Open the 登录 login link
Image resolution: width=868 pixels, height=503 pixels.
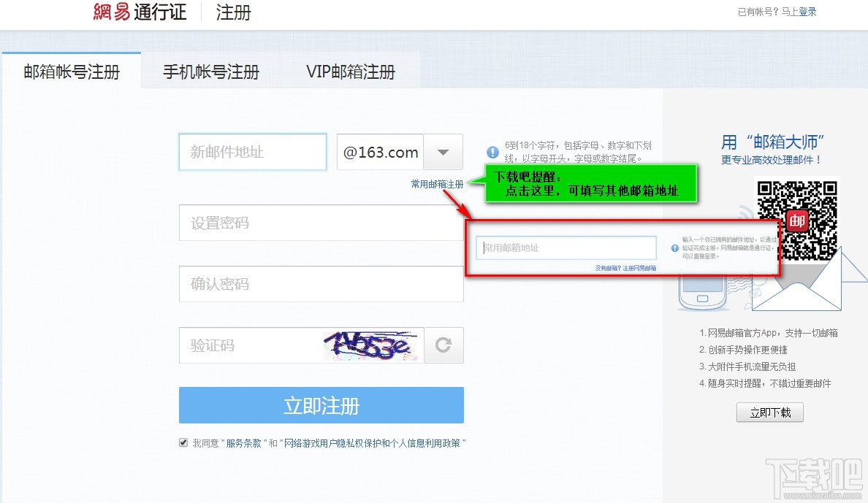click(x=807, y=12)
